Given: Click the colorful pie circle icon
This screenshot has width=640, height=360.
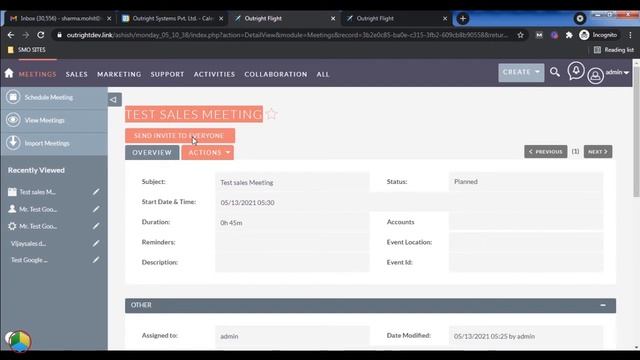Looking at the screenshot, I should [19, 341].
